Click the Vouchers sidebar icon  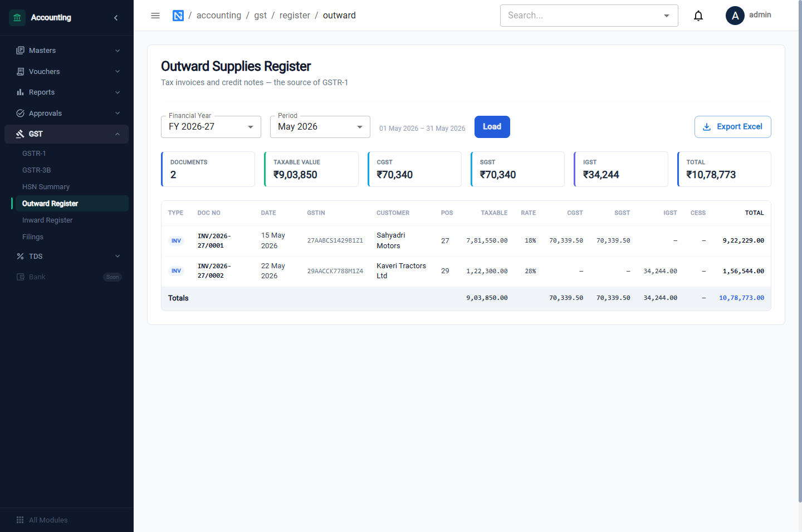pos(20,72)
